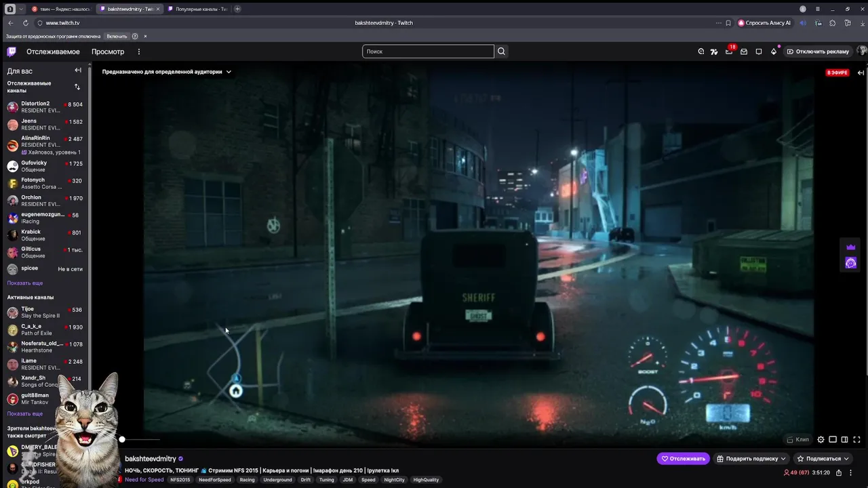Open the Twitch inbox envelope icon

tap(744, 52)
